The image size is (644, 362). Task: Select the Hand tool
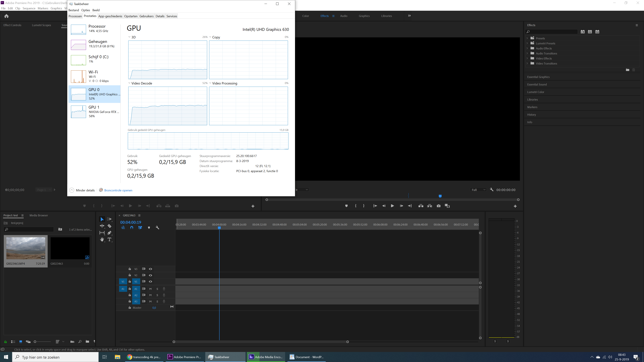(102, 239)
